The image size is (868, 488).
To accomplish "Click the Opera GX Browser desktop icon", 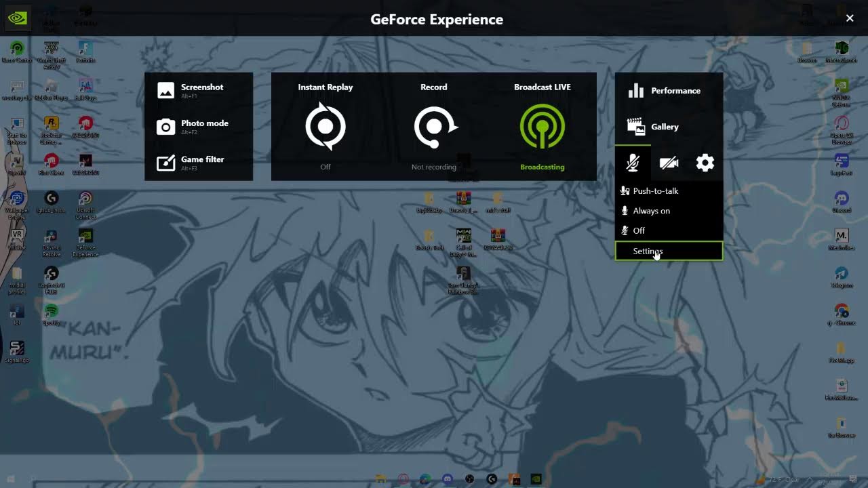I will 842,129.
